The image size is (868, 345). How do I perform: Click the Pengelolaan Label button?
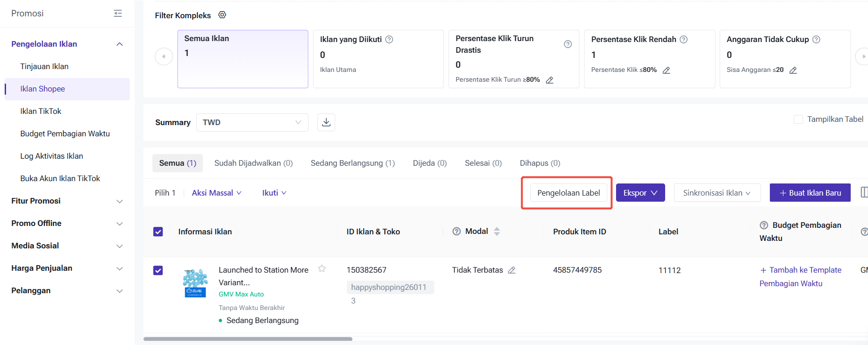click(568, 193)
